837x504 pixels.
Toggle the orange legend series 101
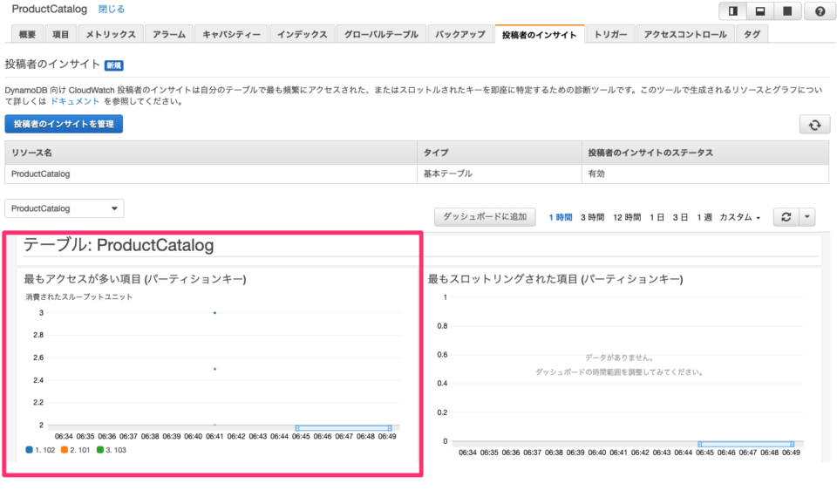(x=75, y=450)
